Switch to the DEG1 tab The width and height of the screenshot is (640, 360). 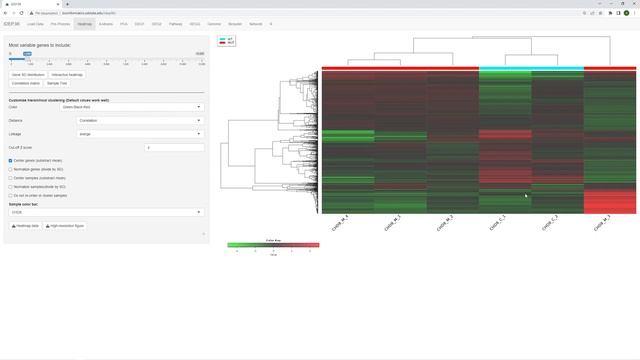139,24
